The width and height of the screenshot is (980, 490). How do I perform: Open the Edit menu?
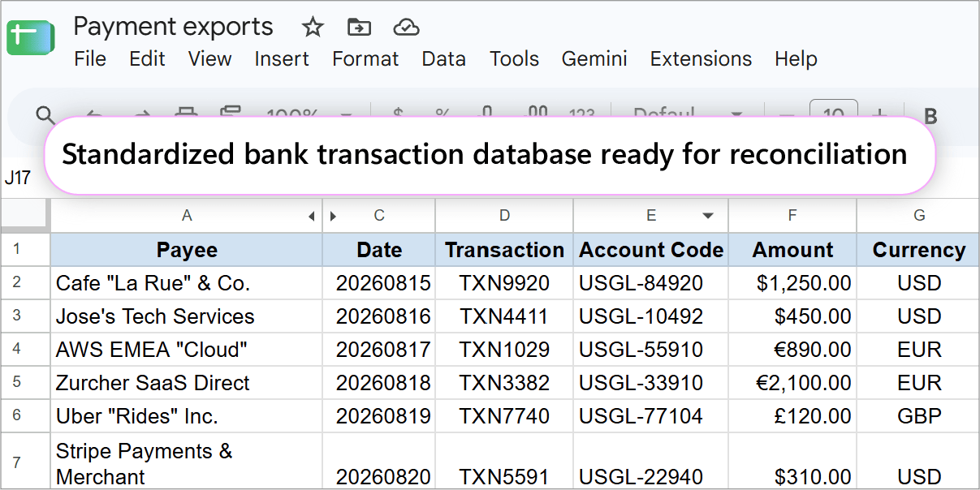click(147, 59)
